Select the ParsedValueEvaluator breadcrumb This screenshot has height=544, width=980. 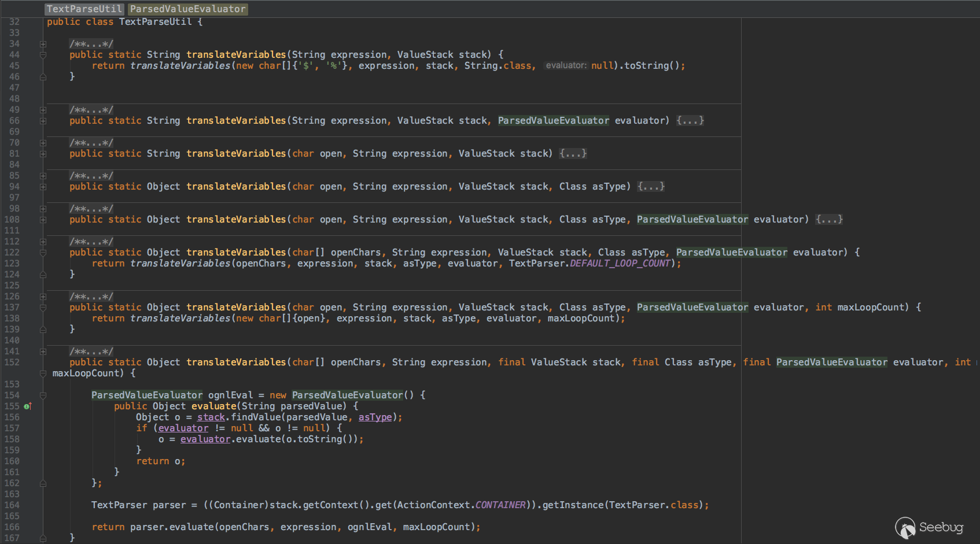187,9
